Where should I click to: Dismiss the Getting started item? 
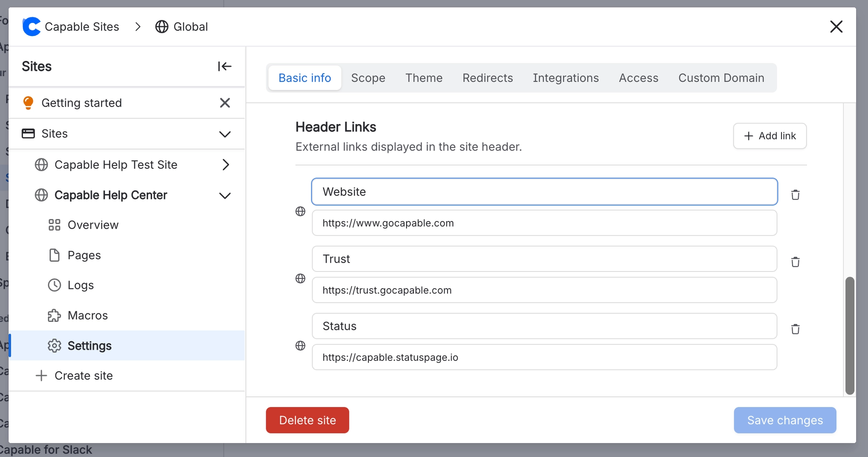click(225, 103)
